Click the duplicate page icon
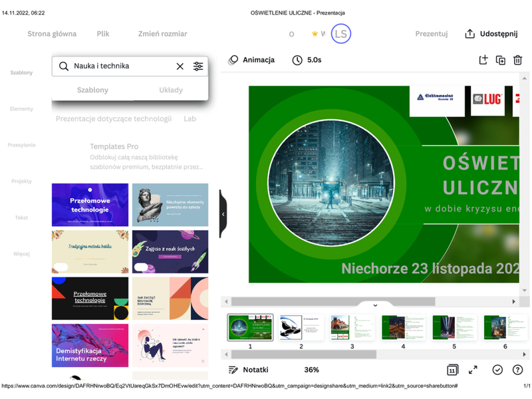The height and width of the screenshot is (399, 532). (x=501, y=60)
